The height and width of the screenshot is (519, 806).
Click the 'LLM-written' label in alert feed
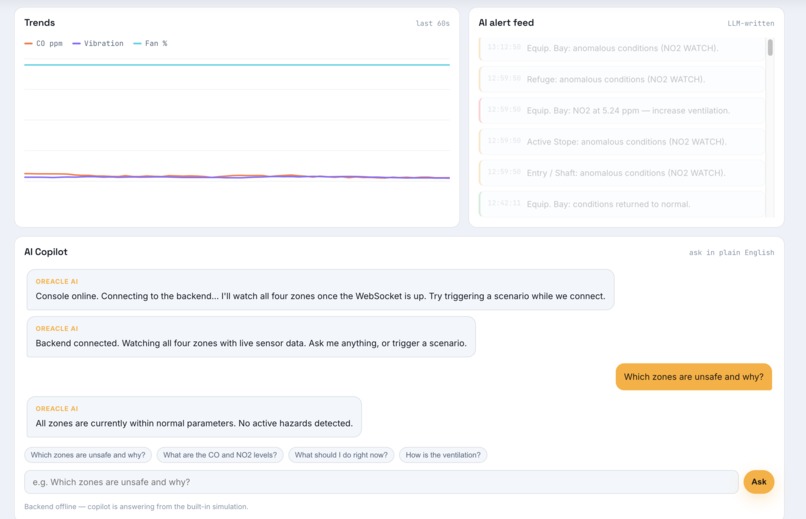(750, 23)
